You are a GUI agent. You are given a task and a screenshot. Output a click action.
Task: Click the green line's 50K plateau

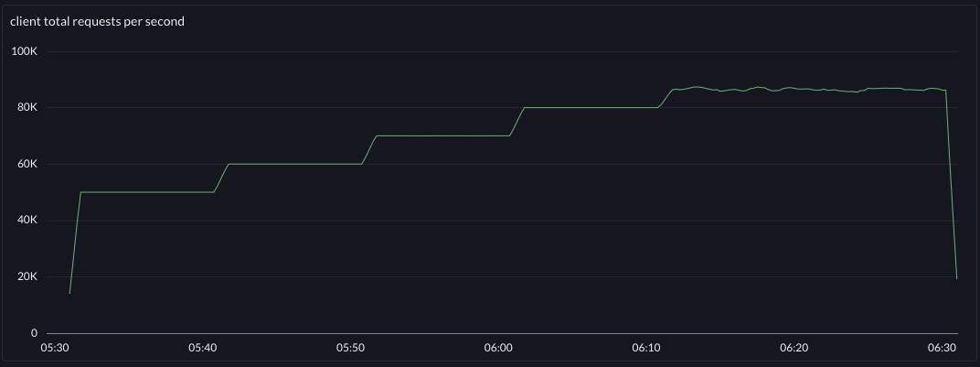[146, 192]
